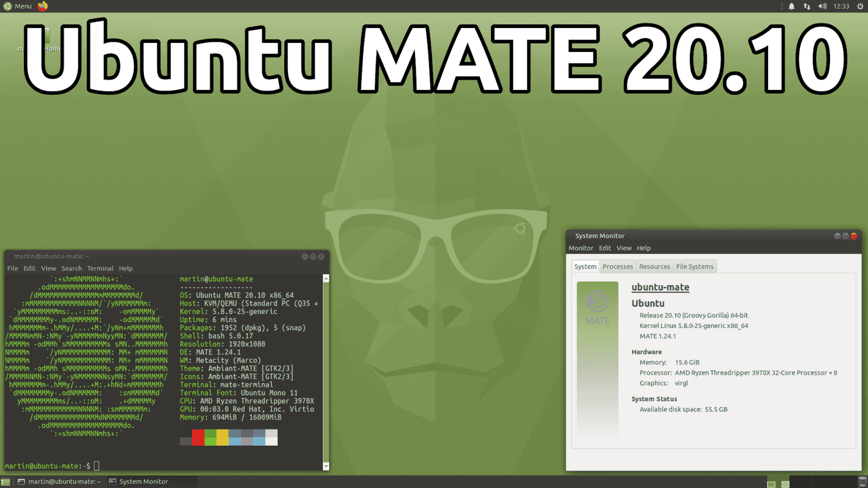Click the 'Hardware' section heading
The image size is (868, 488).
647,352
